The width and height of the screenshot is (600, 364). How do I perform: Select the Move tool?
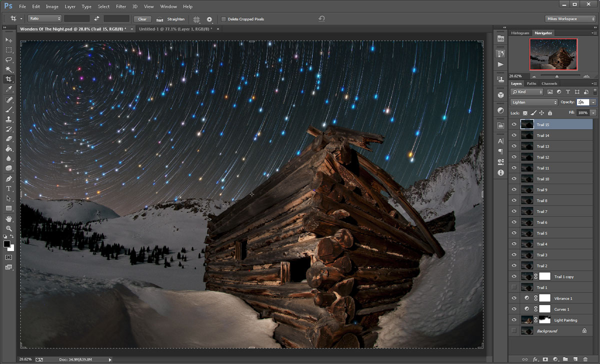coord(8,40)
